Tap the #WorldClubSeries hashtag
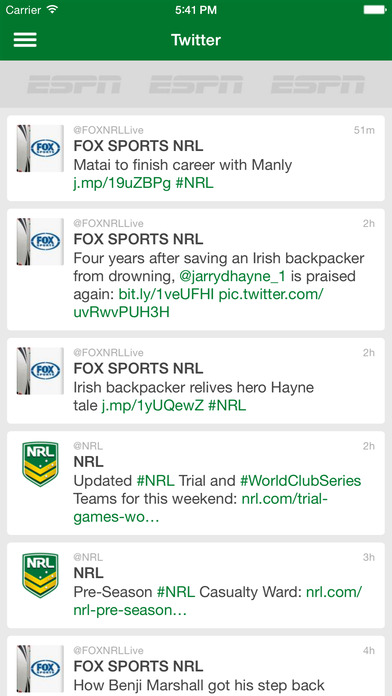This screenshot has width=392, height=696. (301, 481)
